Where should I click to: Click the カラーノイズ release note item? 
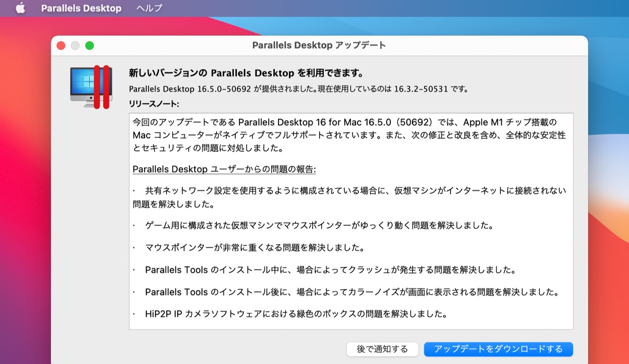pos(346,292)
